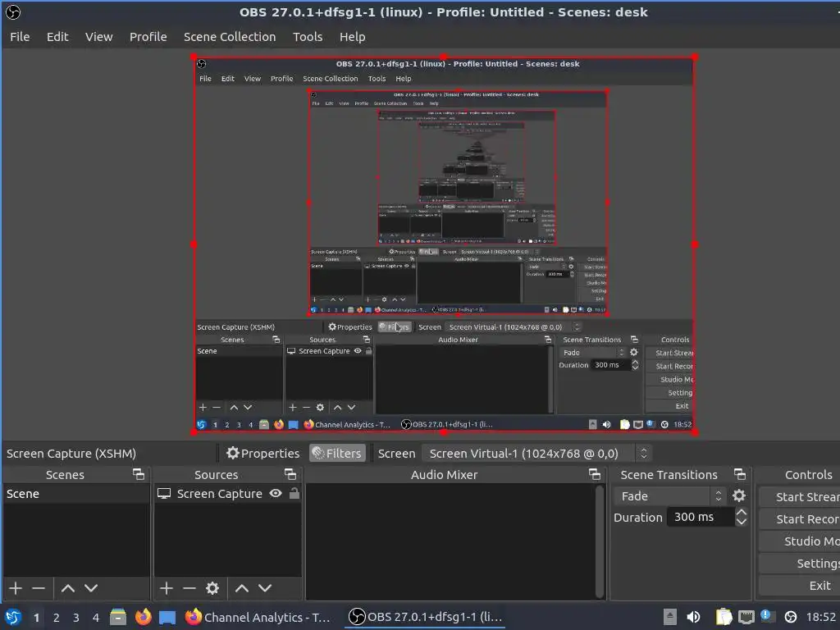
Task: Toggle the Screen Capture lock
Action: point(294,493)
